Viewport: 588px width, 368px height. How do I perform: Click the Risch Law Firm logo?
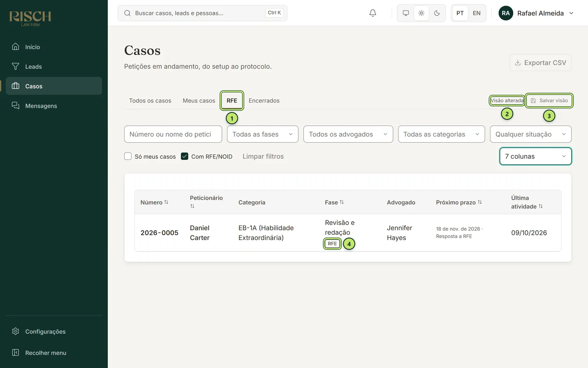[x=30, y=18]
